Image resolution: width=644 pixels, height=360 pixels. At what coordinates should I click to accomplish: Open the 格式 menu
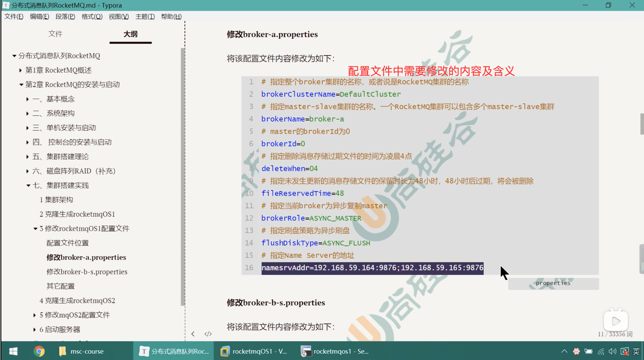coord(92,17)
